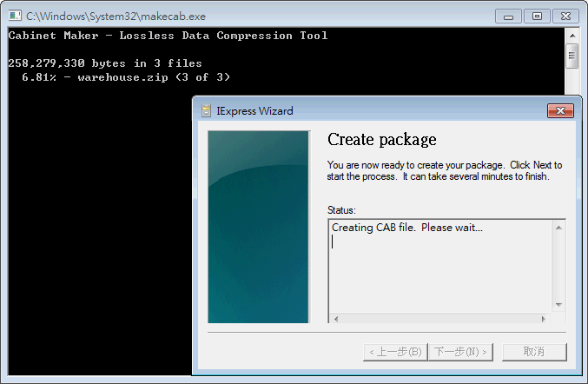Click the console line 'warehouse.zip (3 of 3)'
588x384 pixels.
[154, 77]
